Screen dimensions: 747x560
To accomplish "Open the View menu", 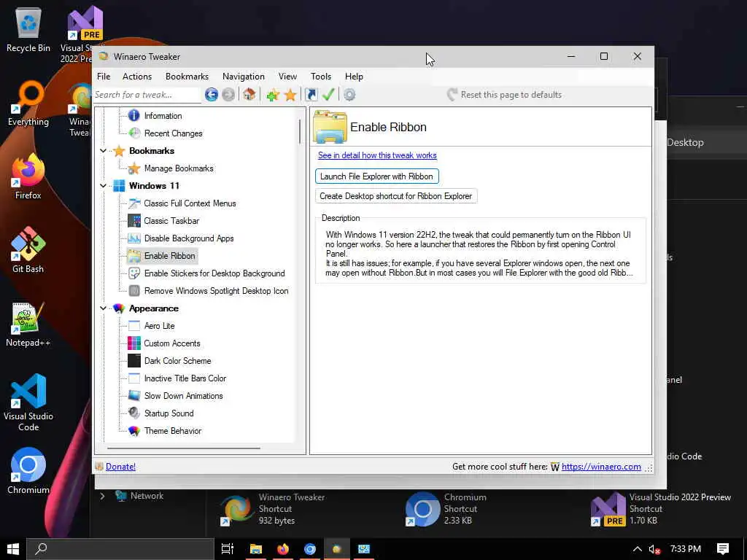I will click(x=287, y=76).
